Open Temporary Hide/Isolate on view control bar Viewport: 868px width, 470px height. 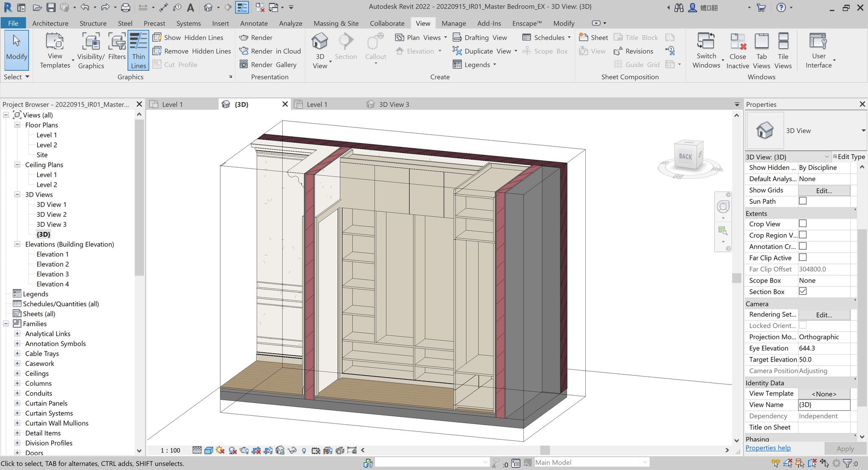tap(292, 450)
